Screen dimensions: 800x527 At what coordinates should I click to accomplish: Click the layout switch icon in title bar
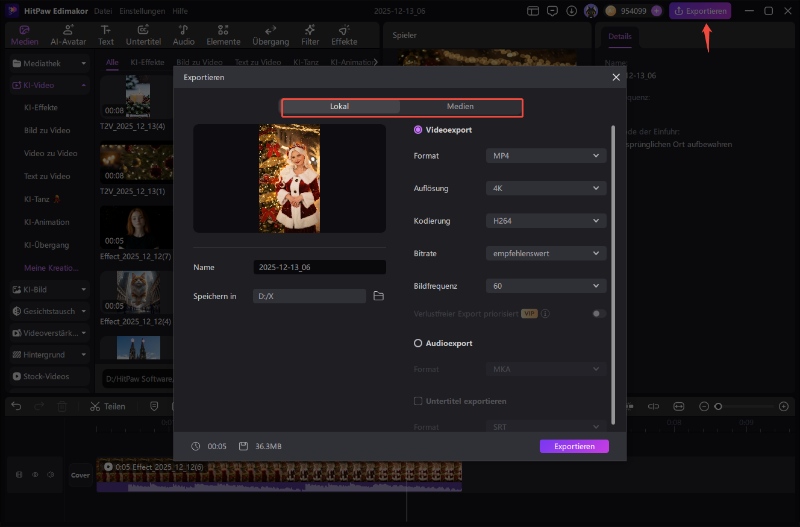[533, 11]
